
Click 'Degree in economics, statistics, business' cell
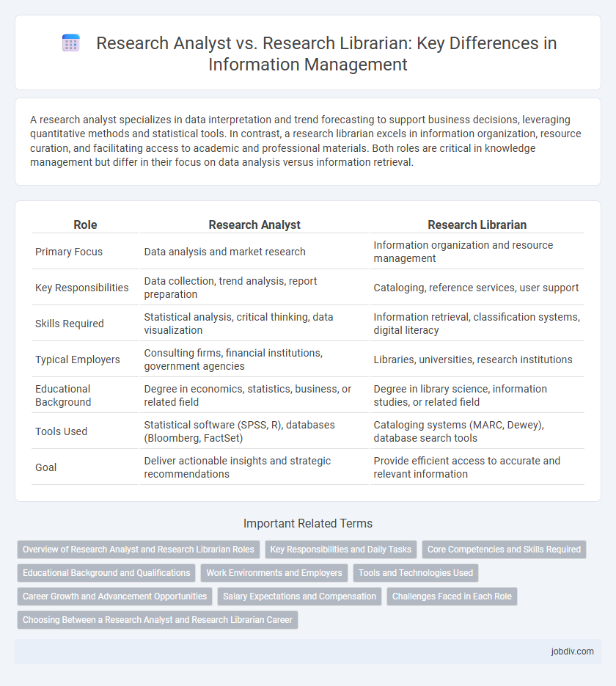coord(254,395)
